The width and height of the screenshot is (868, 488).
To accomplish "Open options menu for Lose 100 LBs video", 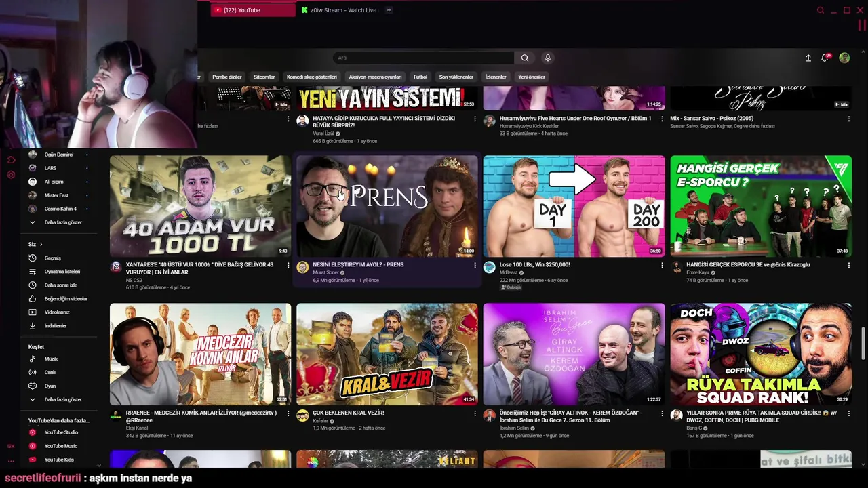I will [x=662, y=266].
